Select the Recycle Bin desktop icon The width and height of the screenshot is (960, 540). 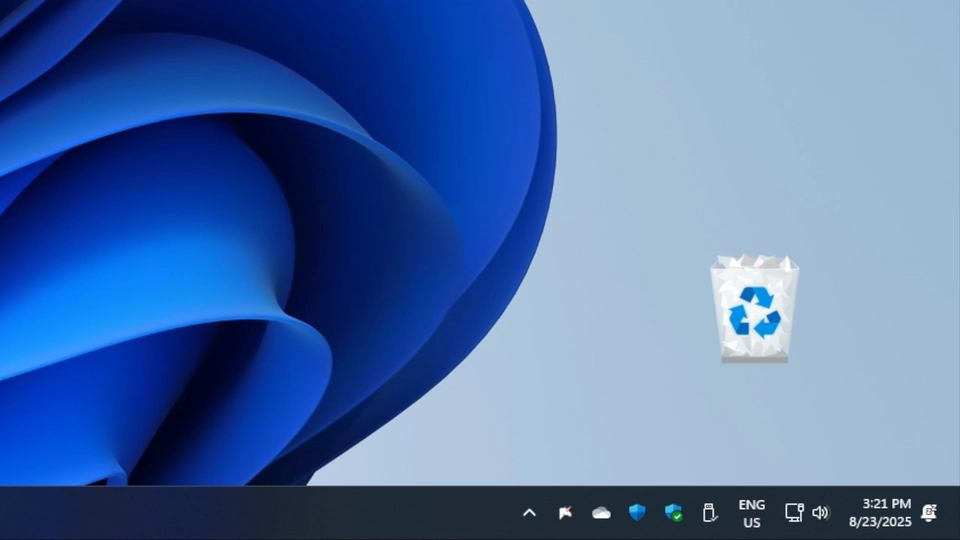coord(754,309)
